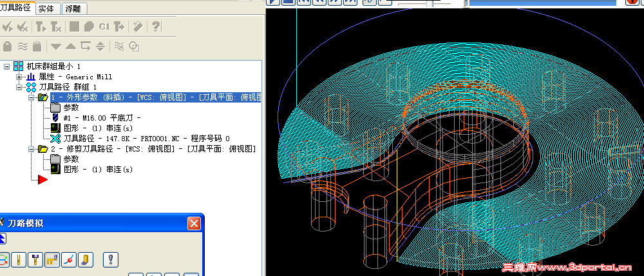Move the insert arrow up one item
Viewport: 644px width, 276px height.
tap(71, 46)
